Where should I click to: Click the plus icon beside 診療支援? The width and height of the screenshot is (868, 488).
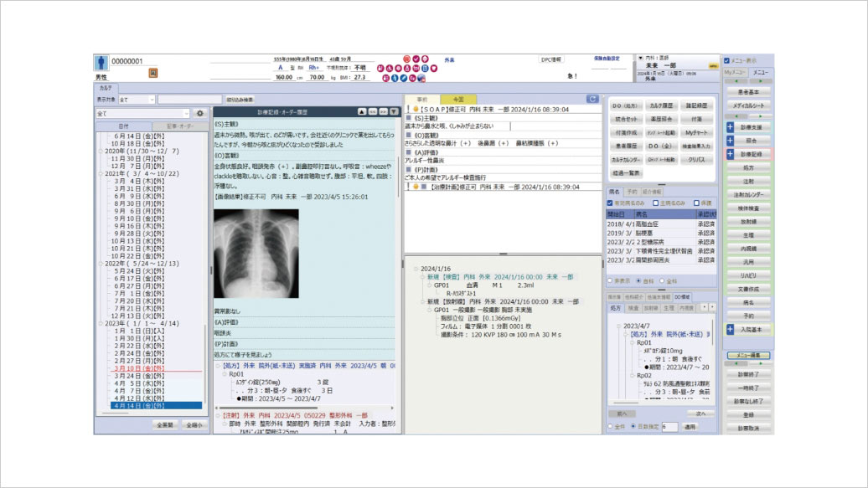(730, 127)
